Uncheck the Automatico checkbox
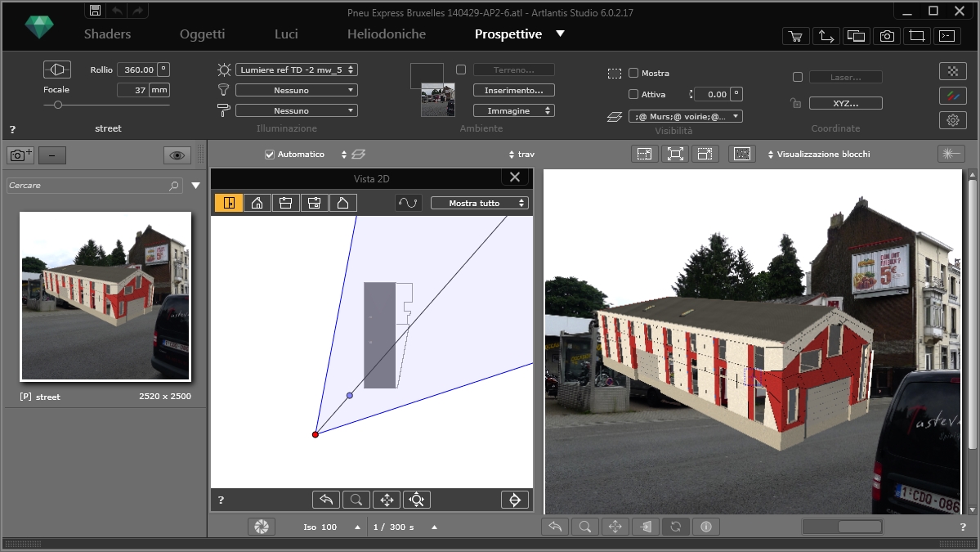The image size is (980, 552). tap(270, 154)
